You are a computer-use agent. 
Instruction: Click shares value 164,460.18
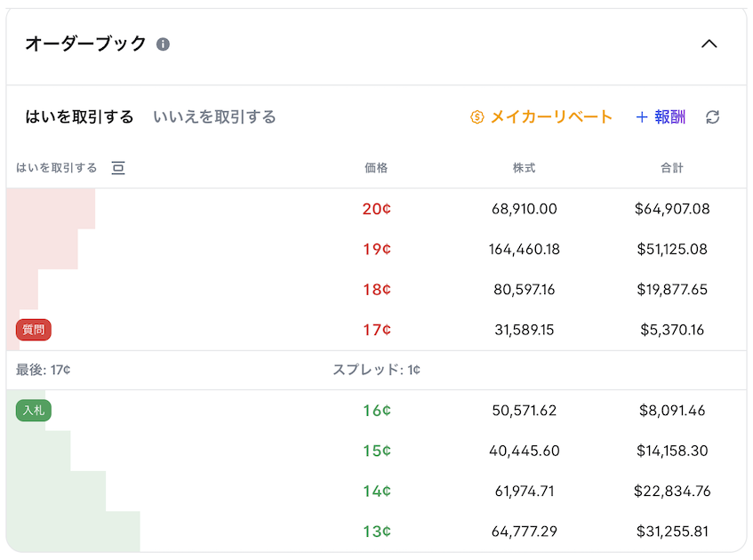[524, 249]
